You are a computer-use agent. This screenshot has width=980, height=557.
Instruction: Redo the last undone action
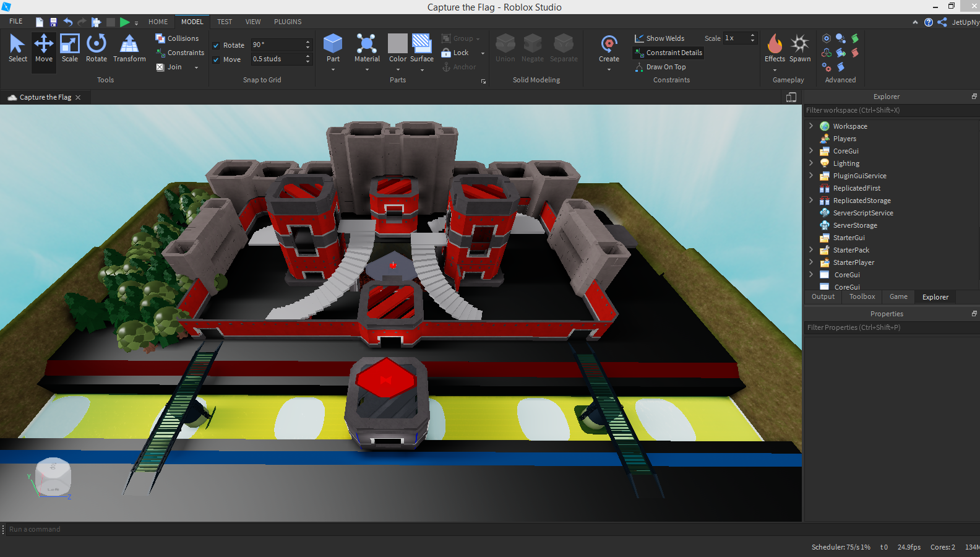pyautogui.click(x=82, y=22)
